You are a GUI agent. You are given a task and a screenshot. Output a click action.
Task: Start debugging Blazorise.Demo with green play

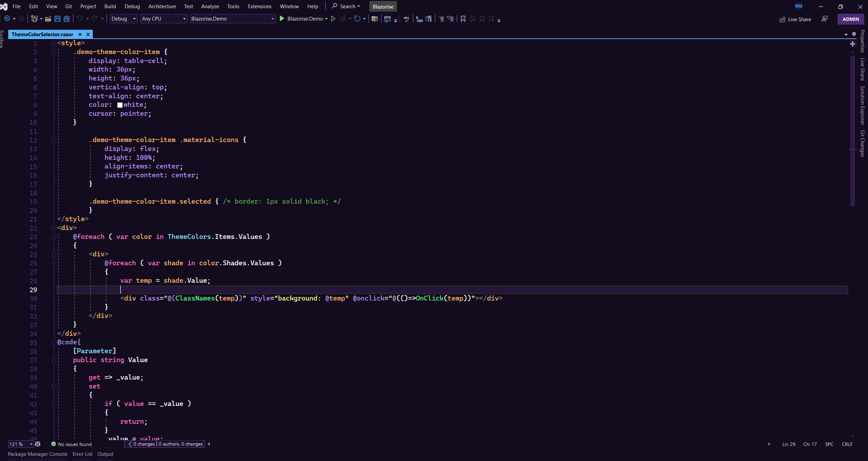point(282,19)
